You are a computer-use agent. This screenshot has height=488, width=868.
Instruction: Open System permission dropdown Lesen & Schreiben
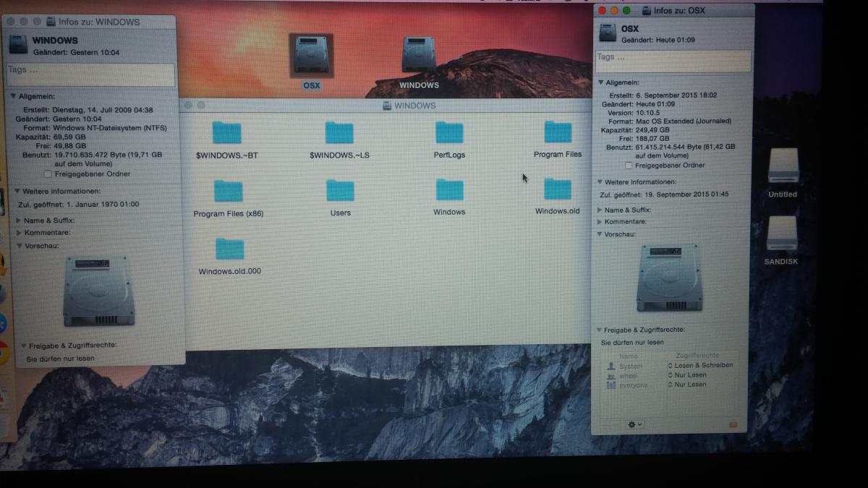point(699,366)
